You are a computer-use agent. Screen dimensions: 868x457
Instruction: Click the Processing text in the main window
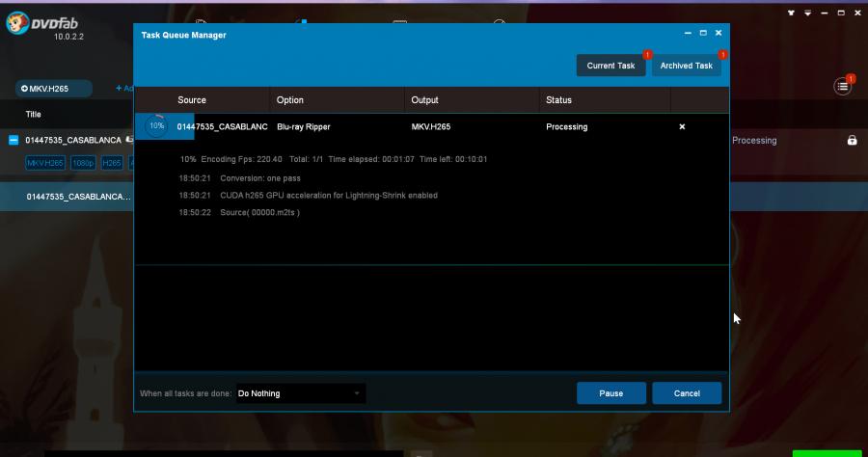pos(754,141)
